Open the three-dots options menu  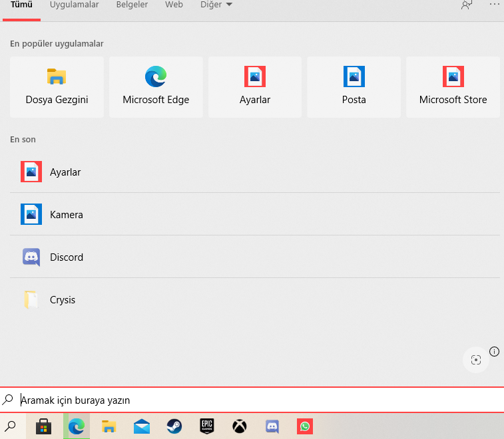coord(494,4)
